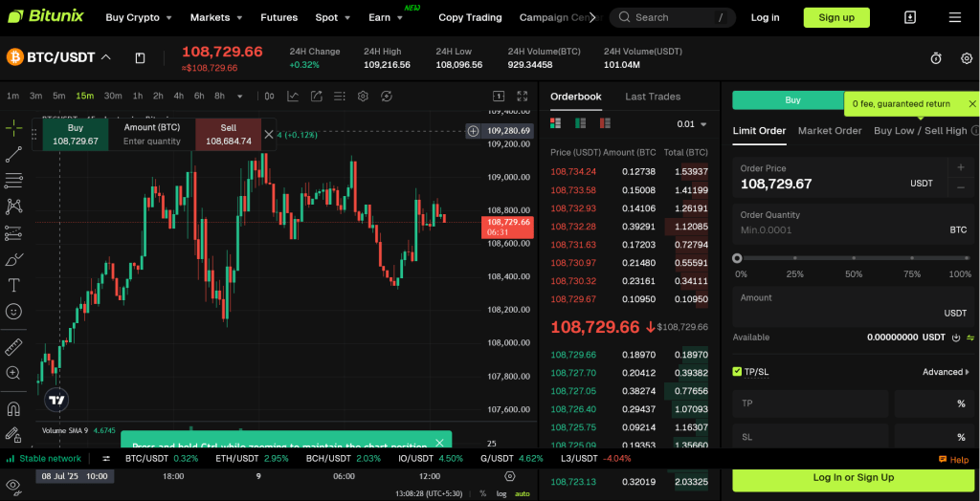The image size is (980, 501).
Task: Toggle the auto scale option
Action: click(522, 493)
